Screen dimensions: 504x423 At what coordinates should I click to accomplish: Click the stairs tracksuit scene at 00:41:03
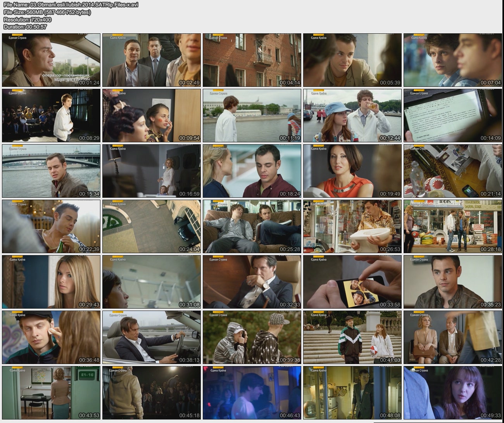click(352, 337)
